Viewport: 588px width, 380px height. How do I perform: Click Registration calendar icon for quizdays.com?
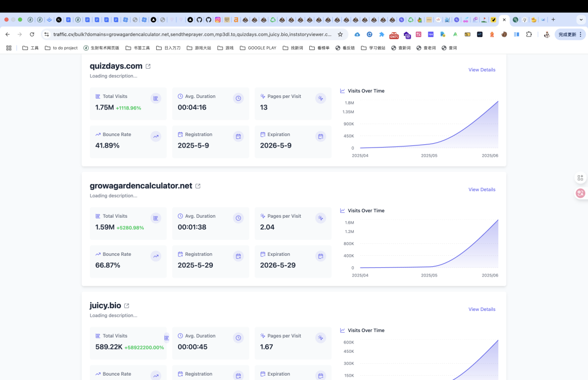pyautogui.click(x=238, y=137)
